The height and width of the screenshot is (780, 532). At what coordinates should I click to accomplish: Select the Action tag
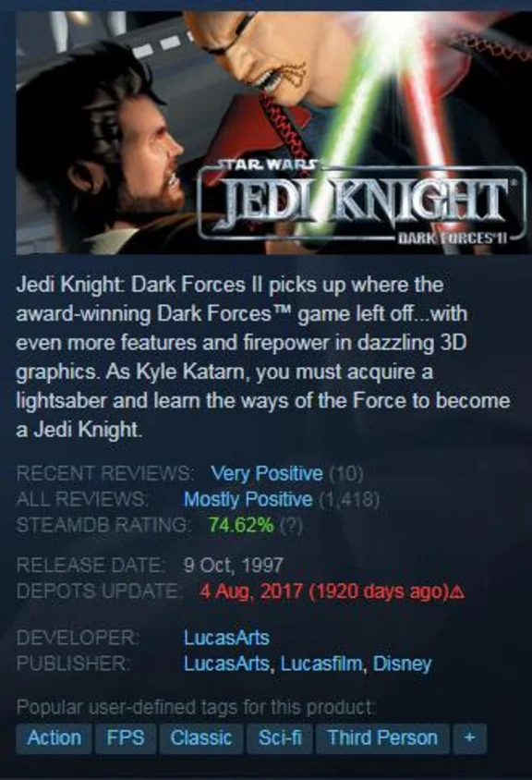click(x=54, y=737)
